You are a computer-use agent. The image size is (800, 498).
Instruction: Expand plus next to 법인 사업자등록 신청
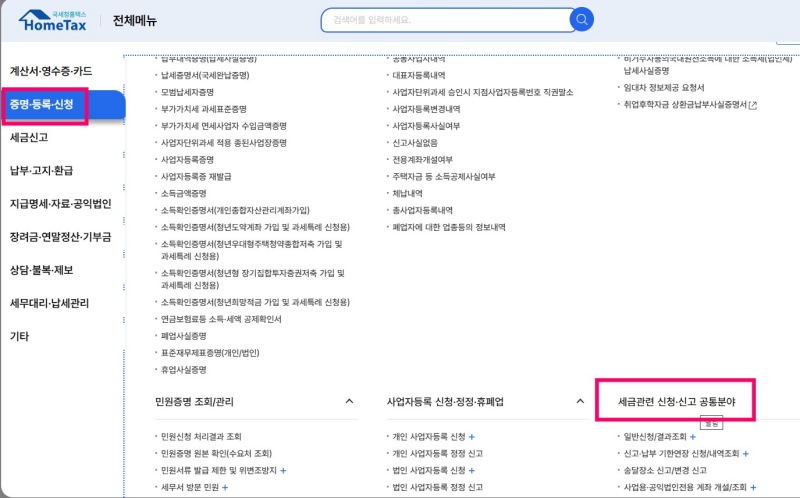pos(472,470)
